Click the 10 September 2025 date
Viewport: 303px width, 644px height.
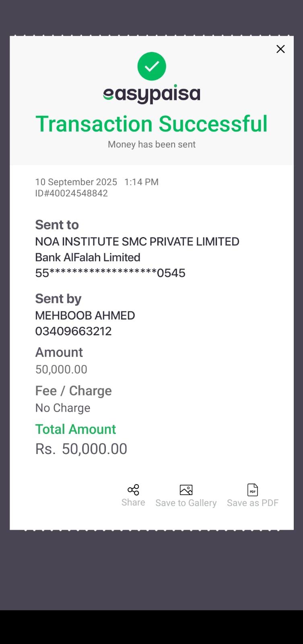[x=76, y=182]
